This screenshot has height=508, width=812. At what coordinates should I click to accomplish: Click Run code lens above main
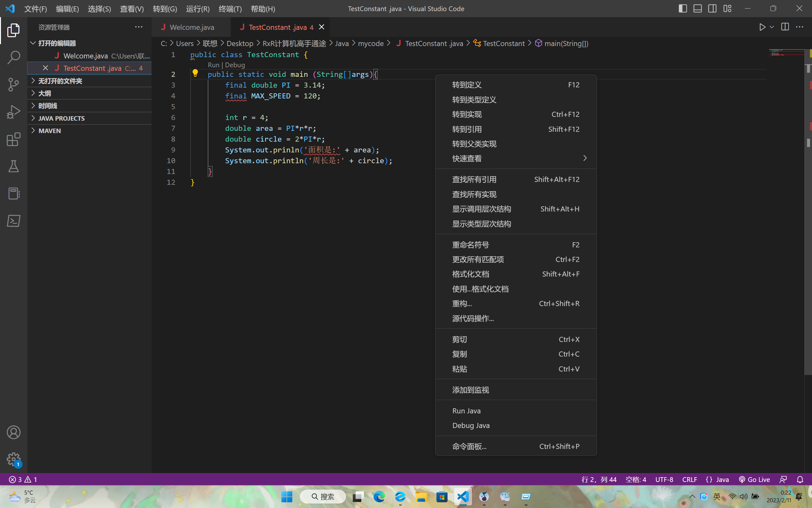click(213, 65)
